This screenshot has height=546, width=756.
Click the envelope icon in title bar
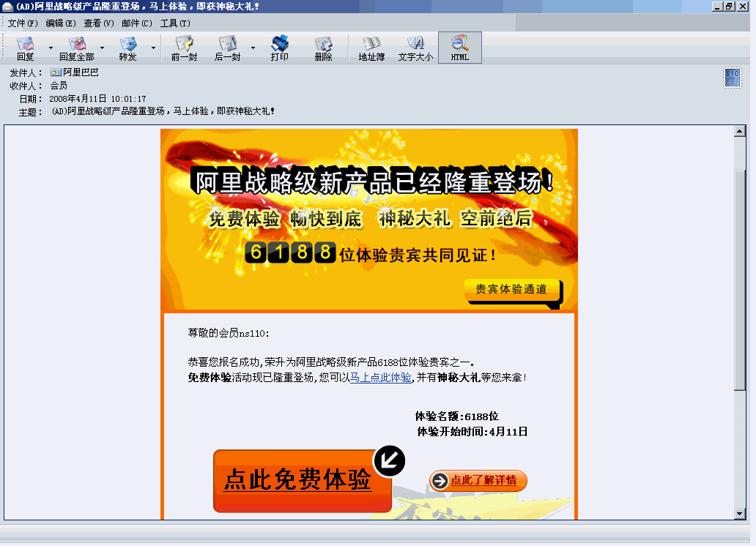(7, 7)
